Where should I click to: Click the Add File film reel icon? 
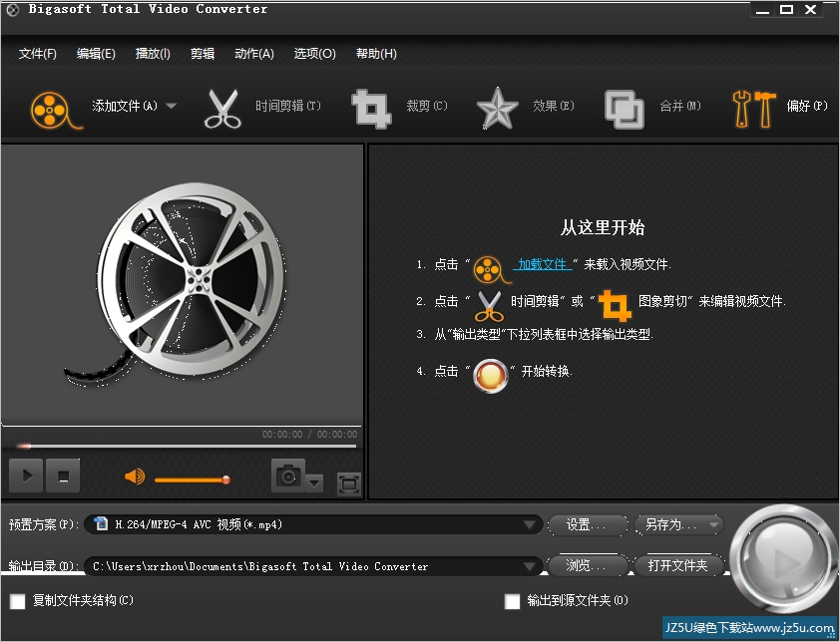point(55,111)
